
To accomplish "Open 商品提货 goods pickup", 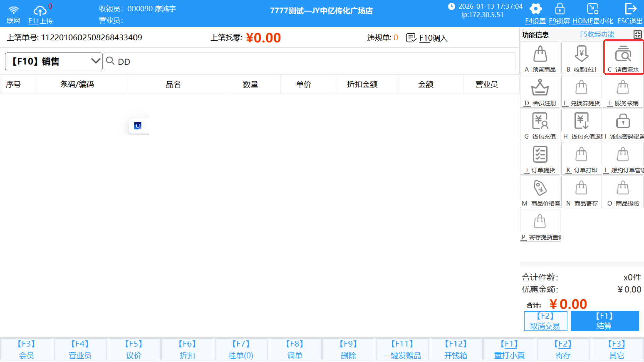I will click(623, 192).
